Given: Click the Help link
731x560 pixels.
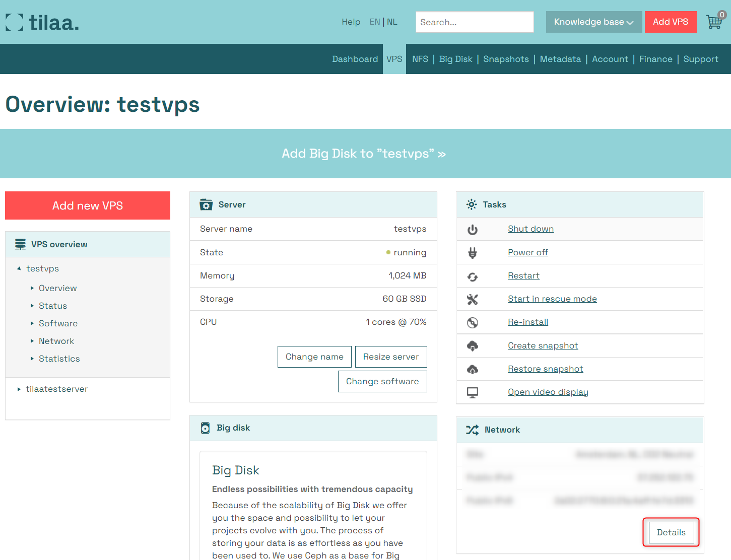Looking at the screenshot, I should [351, 22].
